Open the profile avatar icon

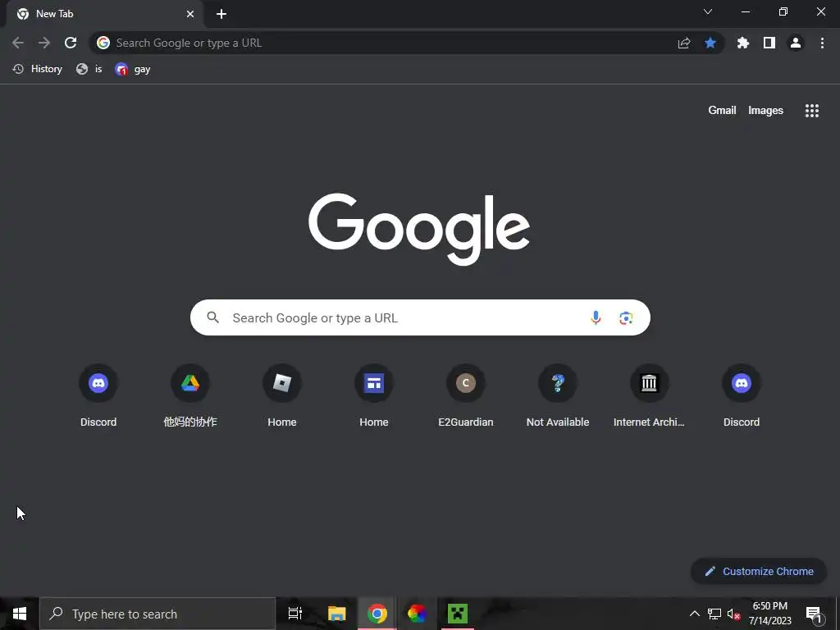[796, 43]
